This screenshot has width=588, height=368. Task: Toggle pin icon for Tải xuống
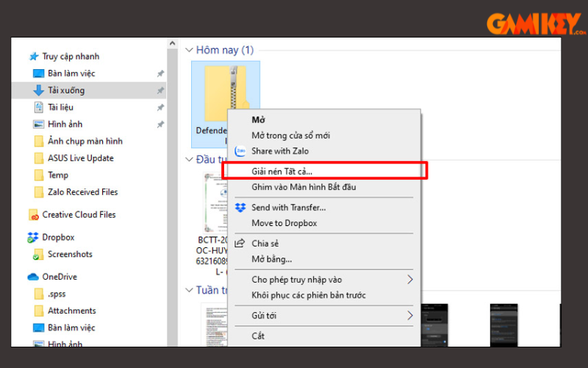click(160, 90)
